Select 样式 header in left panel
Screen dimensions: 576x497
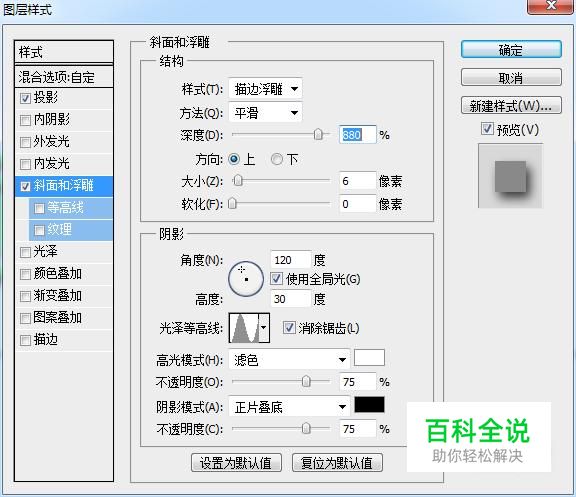64,52
